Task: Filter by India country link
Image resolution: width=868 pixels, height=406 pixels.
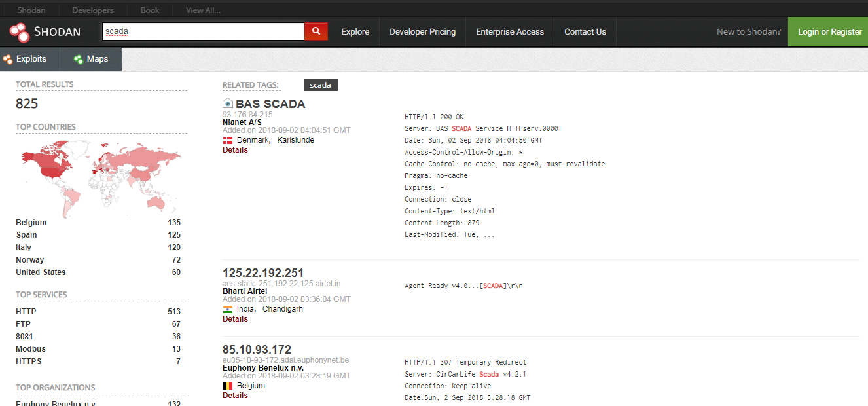Action: coord(245,309)
